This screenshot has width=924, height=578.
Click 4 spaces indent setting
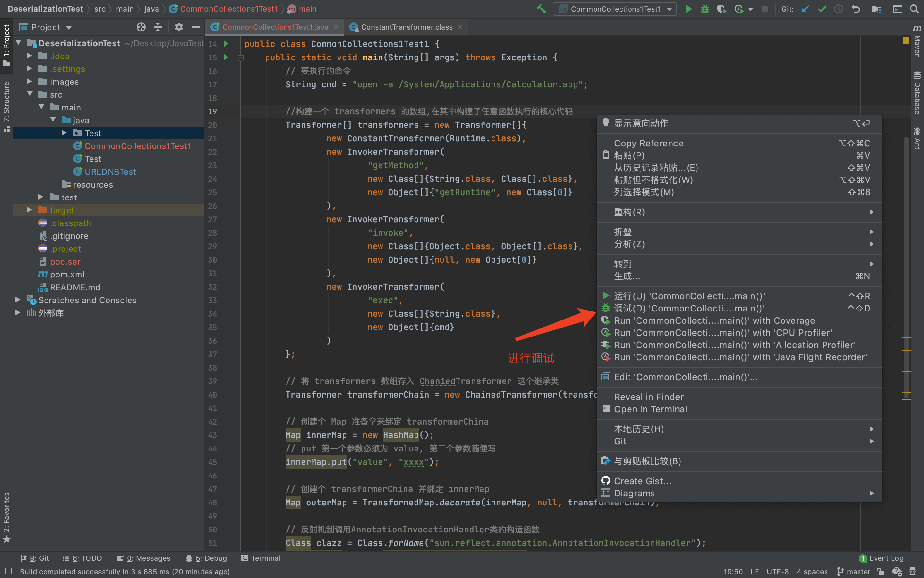click(x=812, y=572)
